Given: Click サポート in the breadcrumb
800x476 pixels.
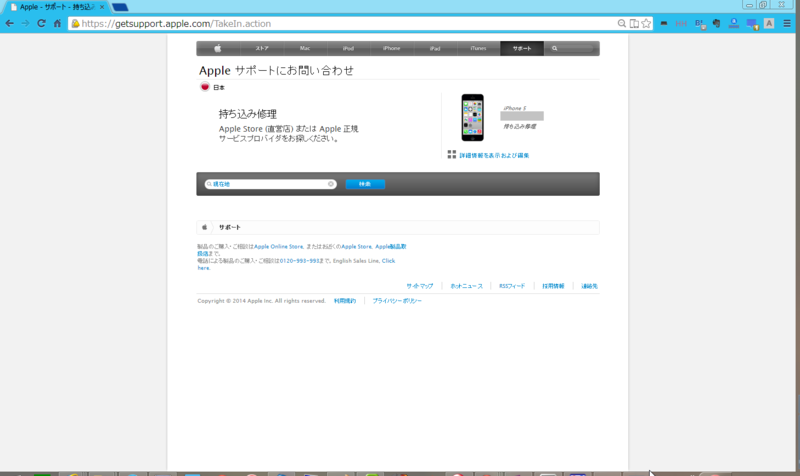Looking at the screenshot, I should pos(230,228).
